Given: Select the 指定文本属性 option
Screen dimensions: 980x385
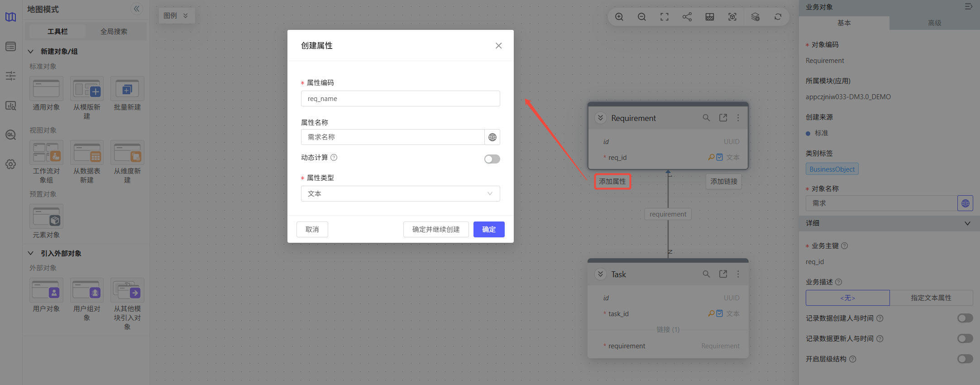Looking at the screenshot, I should (931, 298).
